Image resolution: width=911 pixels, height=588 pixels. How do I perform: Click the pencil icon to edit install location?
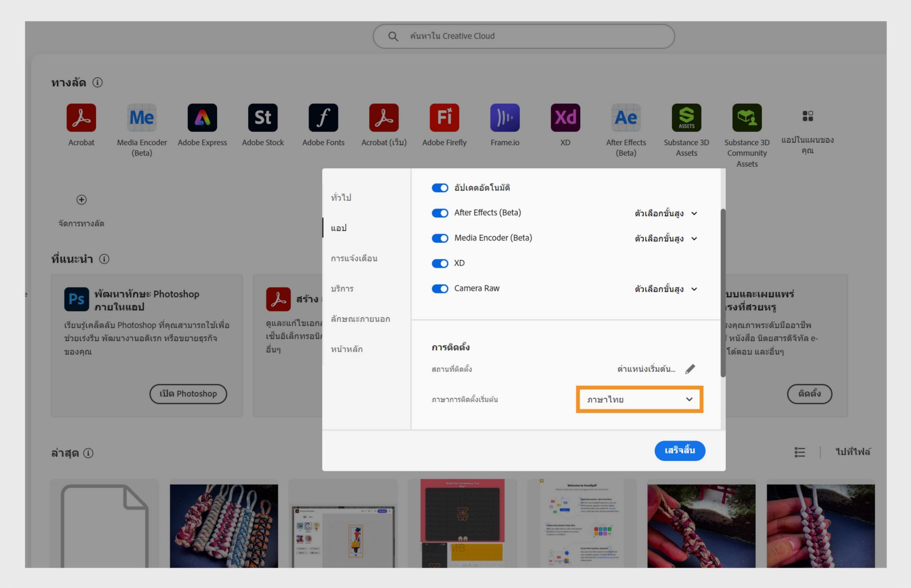point(690,369)
